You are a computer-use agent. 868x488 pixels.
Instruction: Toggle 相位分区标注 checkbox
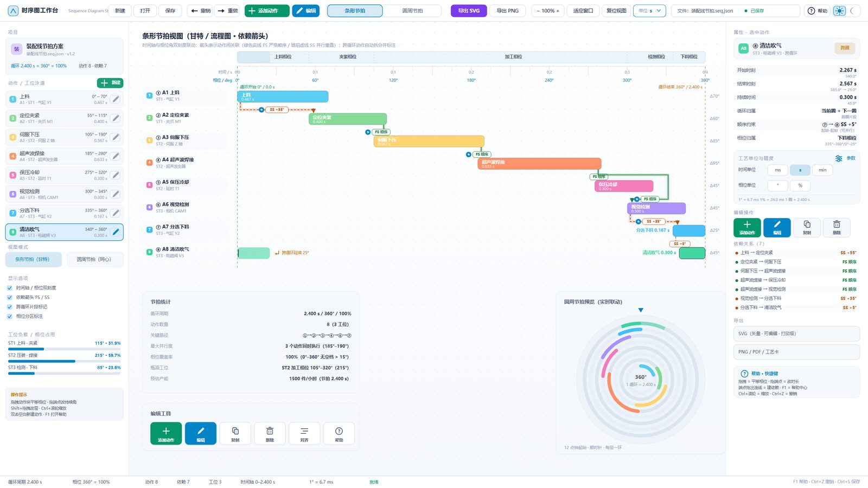[x=9, y=316]
